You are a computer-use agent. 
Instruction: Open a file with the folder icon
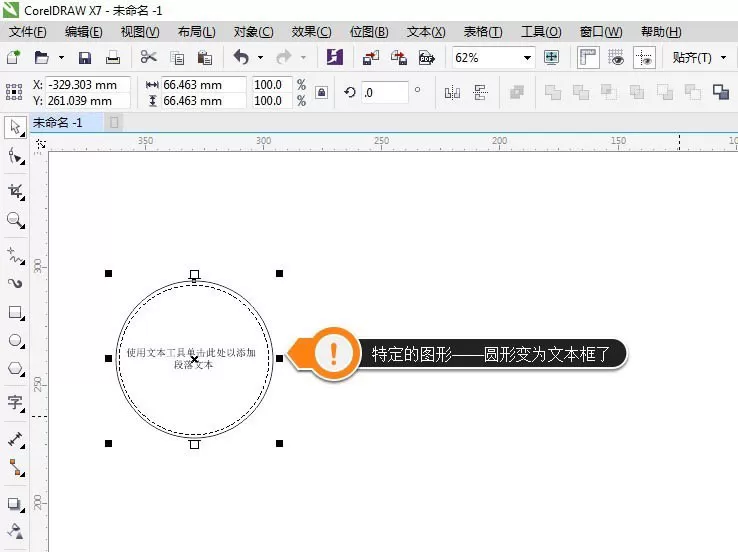click(x=41, y=57)
